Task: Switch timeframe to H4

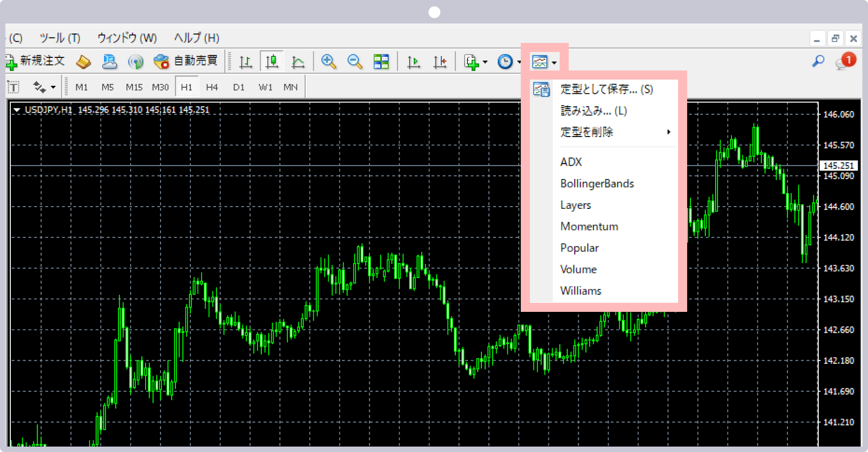Action: [212, 87]
